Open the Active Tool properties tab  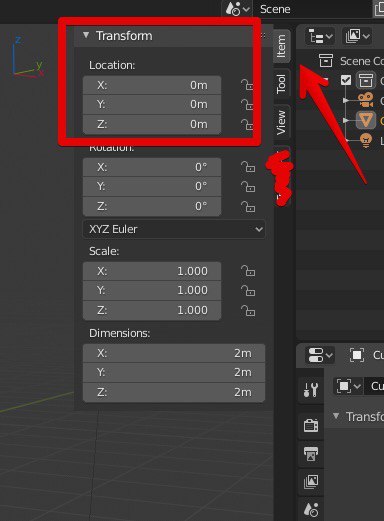click(x=311, y=390)
